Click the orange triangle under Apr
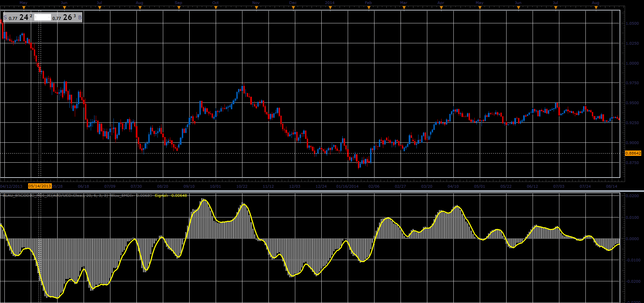 pos(441,8)
